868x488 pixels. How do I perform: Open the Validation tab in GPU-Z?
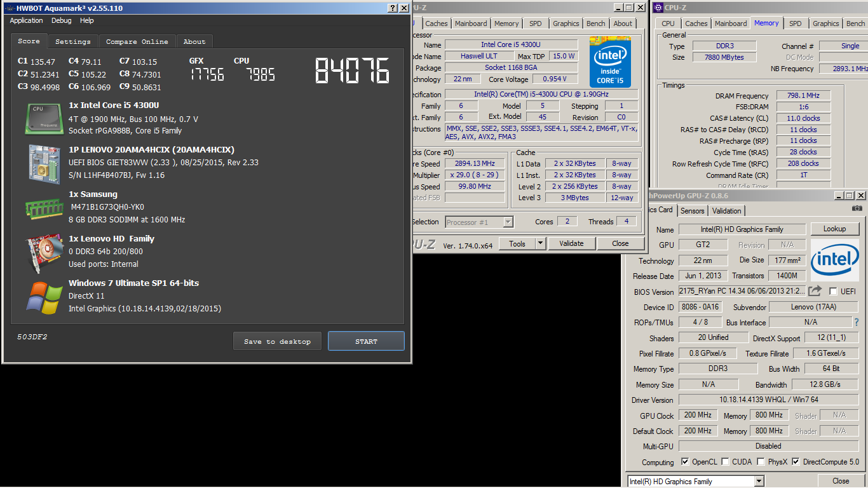pos(726,210)
